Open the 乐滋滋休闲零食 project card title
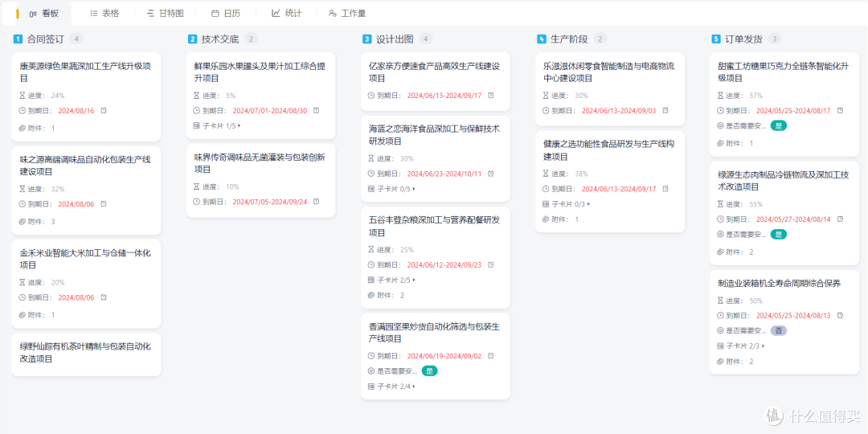Image resolution: width=868 pixels, height=434 pixels. pos(609,72)
